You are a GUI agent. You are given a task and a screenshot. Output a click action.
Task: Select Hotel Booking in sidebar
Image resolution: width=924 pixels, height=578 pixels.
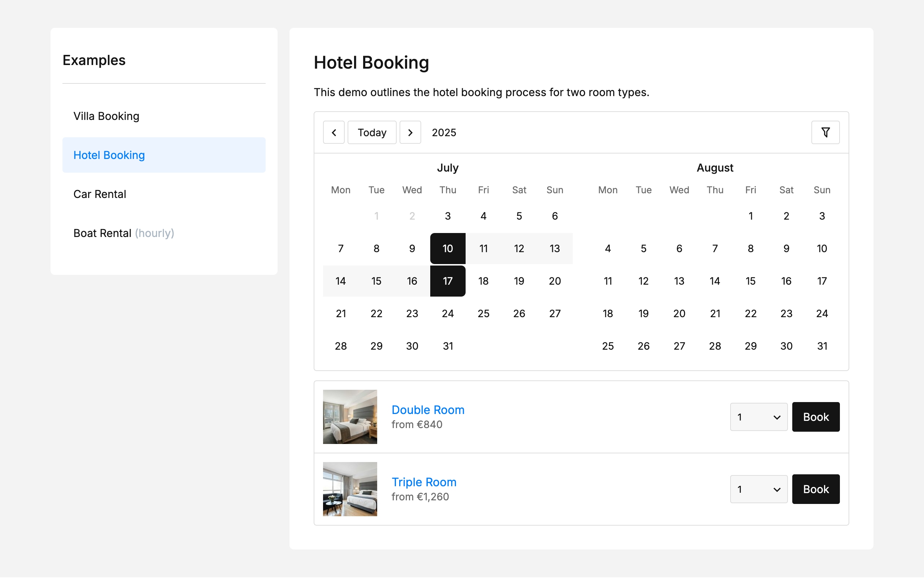tap(164, 155)
